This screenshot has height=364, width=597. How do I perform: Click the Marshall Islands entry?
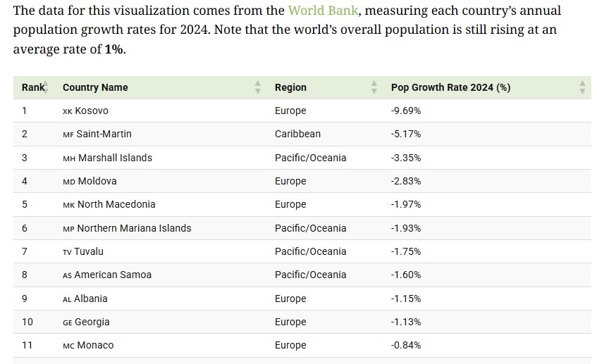click(x=114, y=158)
